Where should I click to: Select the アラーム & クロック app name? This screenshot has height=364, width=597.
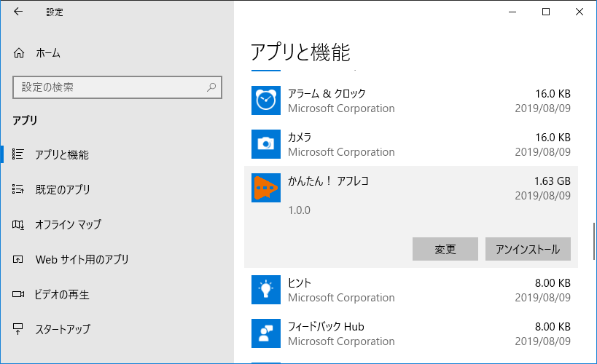(327, 94)
